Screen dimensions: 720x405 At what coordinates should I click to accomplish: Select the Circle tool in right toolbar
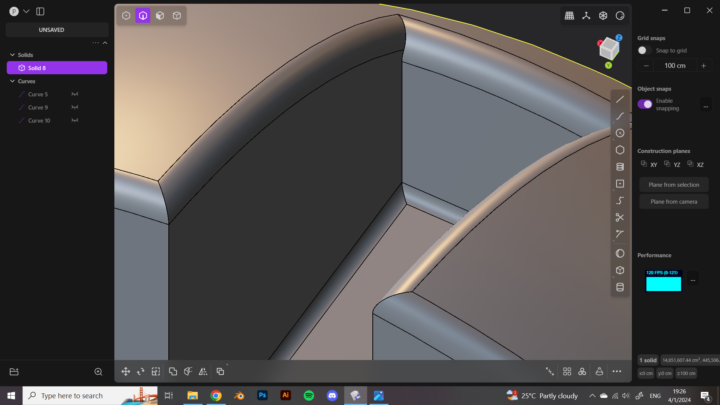pyautogui.click(x=620, y=133)
